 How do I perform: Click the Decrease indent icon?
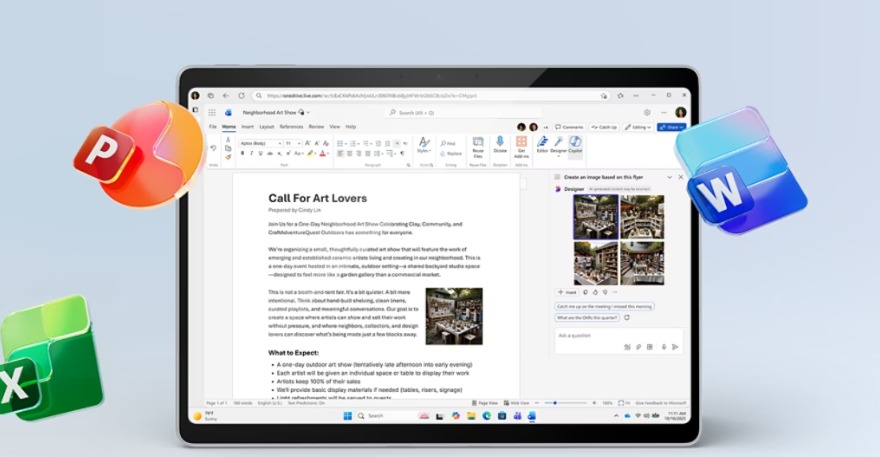(x=378, y=143)
